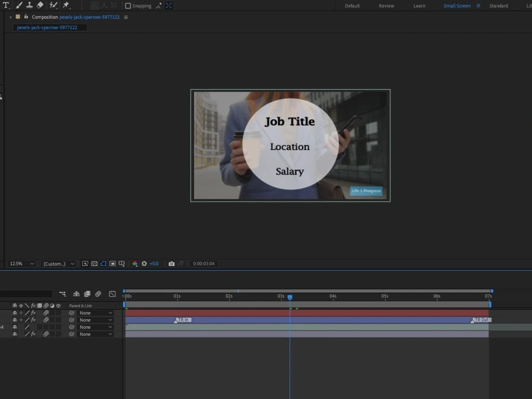Viewport: 532px width, 399px height.
Task: Click the parent pick whip of the fourth layer
Action: pos(72,334)
